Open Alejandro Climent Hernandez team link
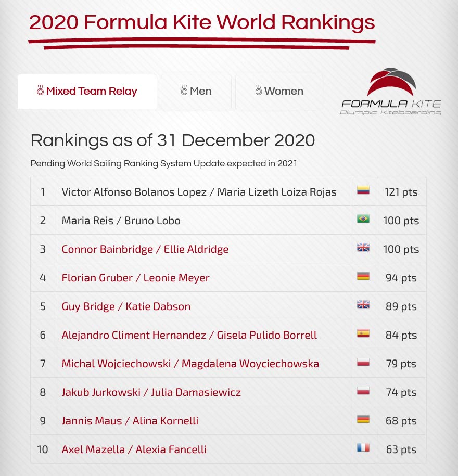The height and width of the screenshot is (476, 458). [x=189, y=335]
